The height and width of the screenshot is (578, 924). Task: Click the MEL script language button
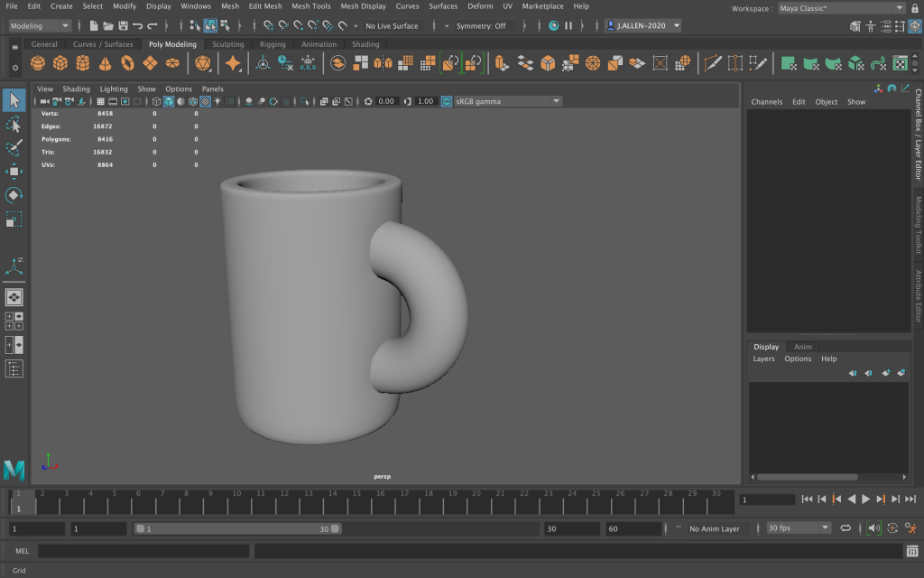[23, 551]
